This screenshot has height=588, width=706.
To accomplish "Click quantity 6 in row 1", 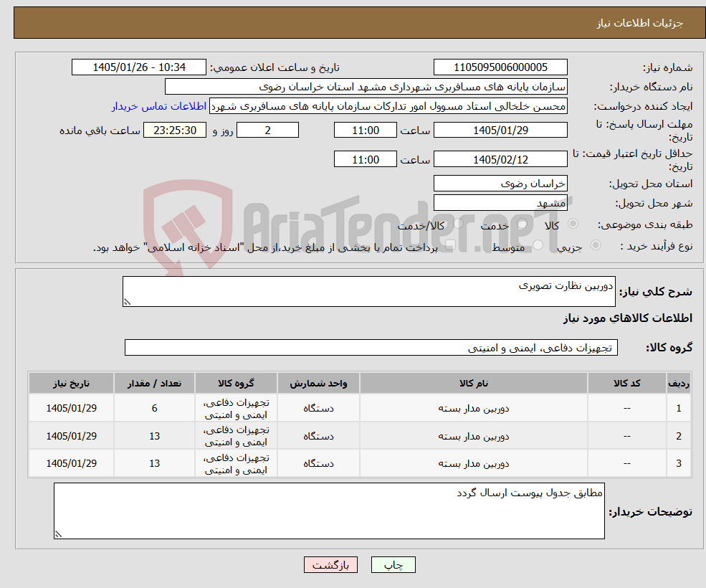I will [x=154, y=408].
